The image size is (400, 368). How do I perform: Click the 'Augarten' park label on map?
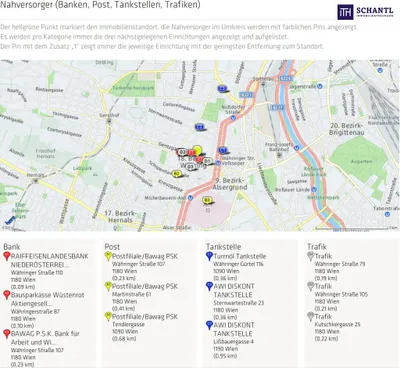coord(361,162)
